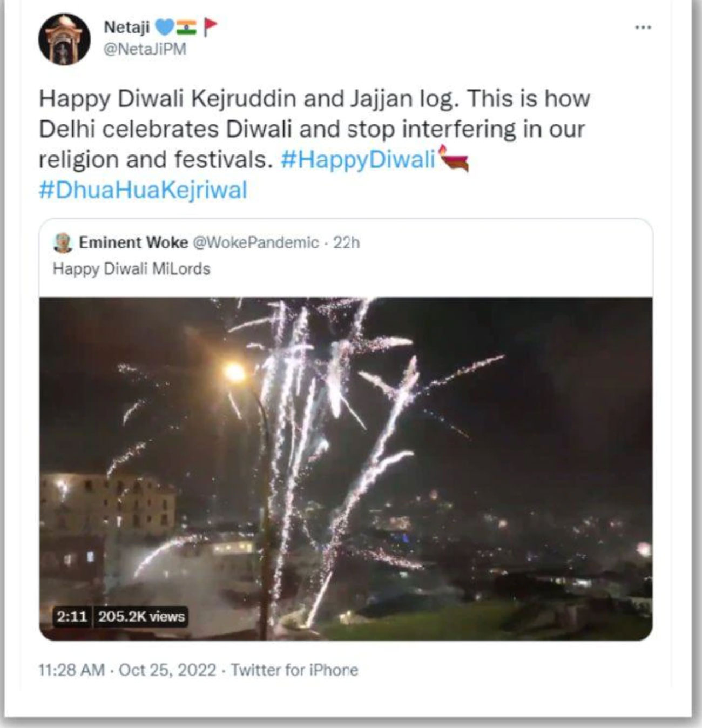Open the three-dots more options menu
Viewport: 702px width, 728px height.
click(x=643, y=27)
